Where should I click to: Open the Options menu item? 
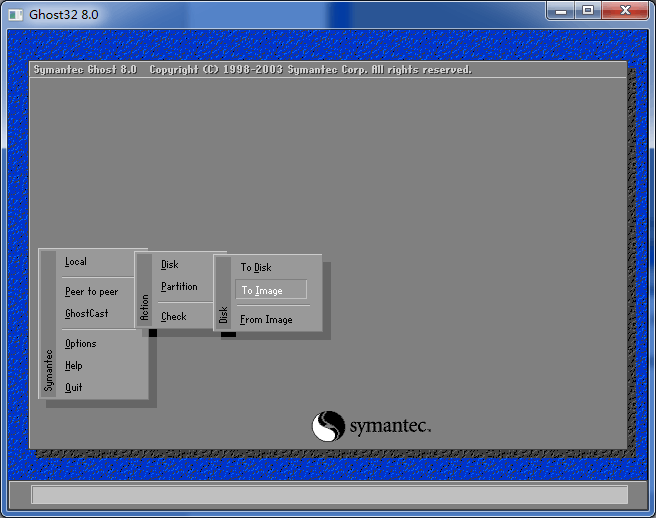pyautogui.click(x=81, y=344)
